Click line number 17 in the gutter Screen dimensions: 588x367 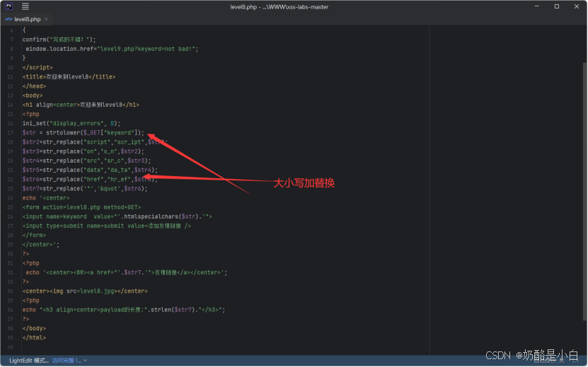coord(10,133)
